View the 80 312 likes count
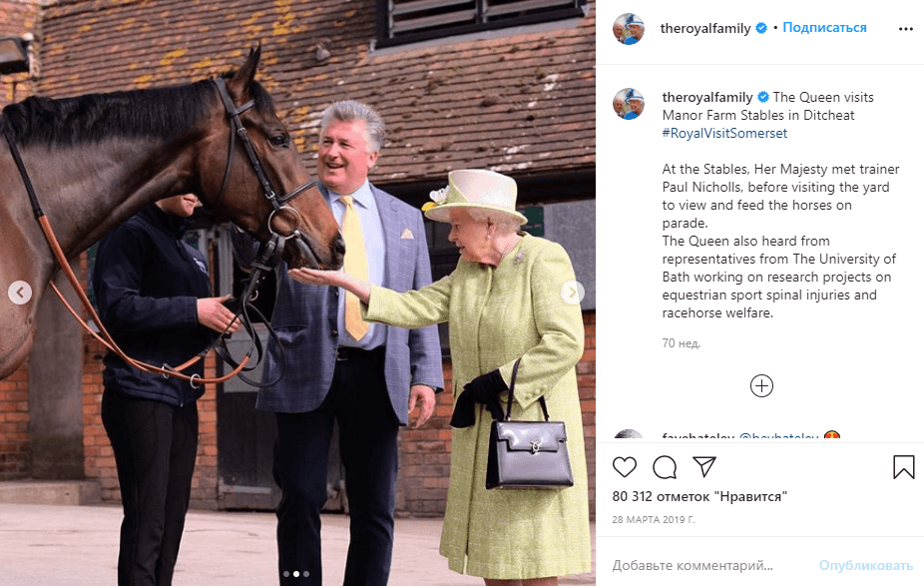This screenshot has width=924, height=586. pos(699,496)
